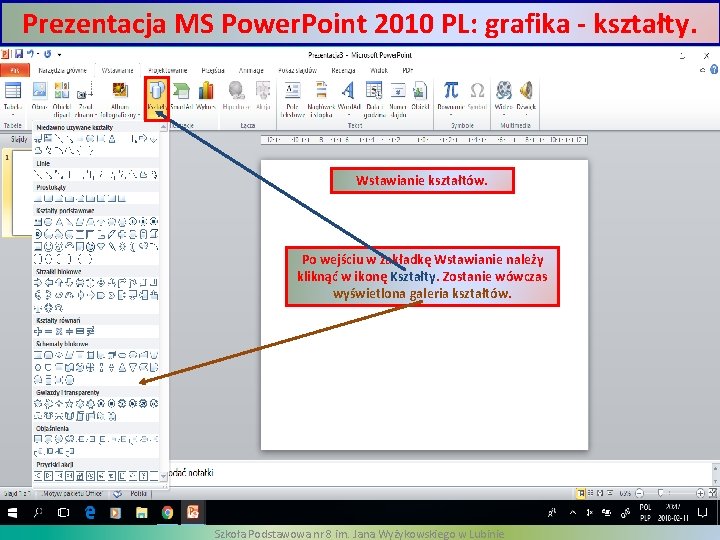Switch to Pokaz slajdów tab
720x540 pixels.
[298, 70]
